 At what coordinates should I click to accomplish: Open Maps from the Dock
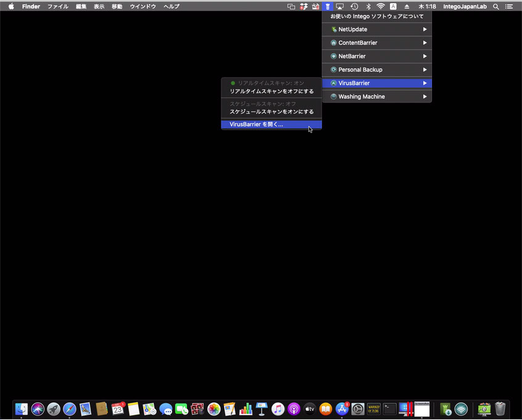pyautogui.click(x=149, y=409)
